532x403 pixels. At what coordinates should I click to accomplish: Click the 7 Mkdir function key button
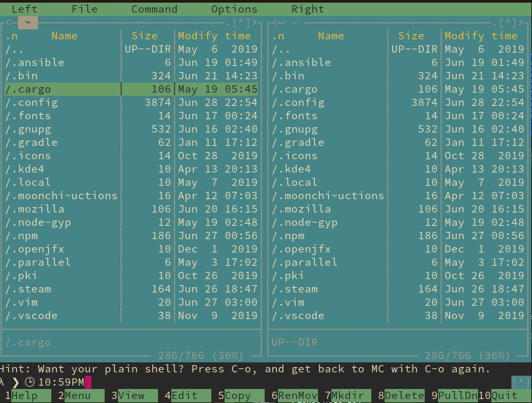tap(347, 396)
